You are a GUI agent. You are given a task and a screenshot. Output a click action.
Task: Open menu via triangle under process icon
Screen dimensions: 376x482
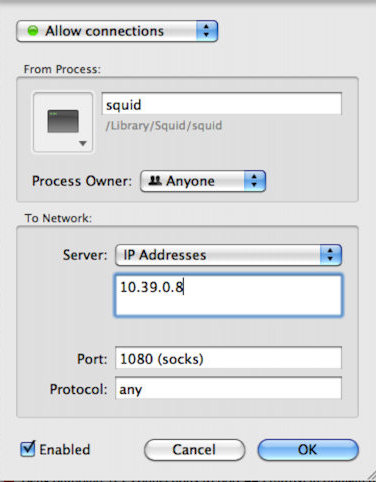tap(83, 143)
